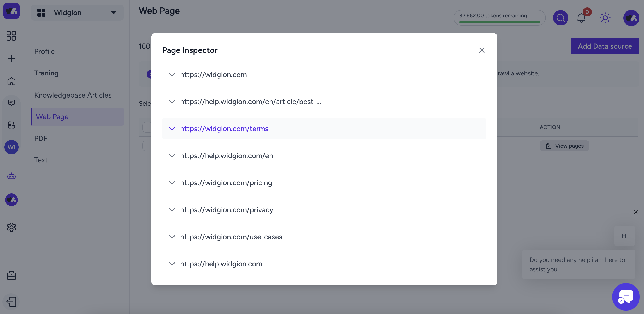Click the https://widgion.com/use-cases text
Image resolution: width=644 pixels, height=314 pixels.
pos(231,237)
